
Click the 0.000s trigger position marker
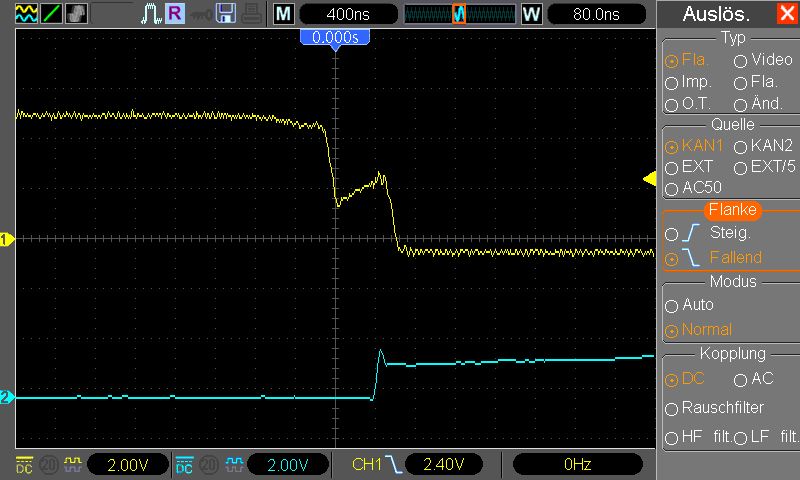coord(335,37)
